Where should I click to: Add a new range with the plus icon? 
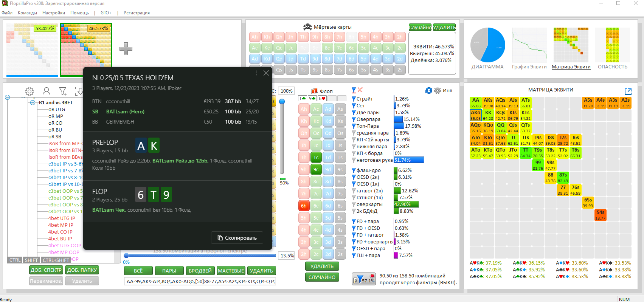[x=126, y=49]
